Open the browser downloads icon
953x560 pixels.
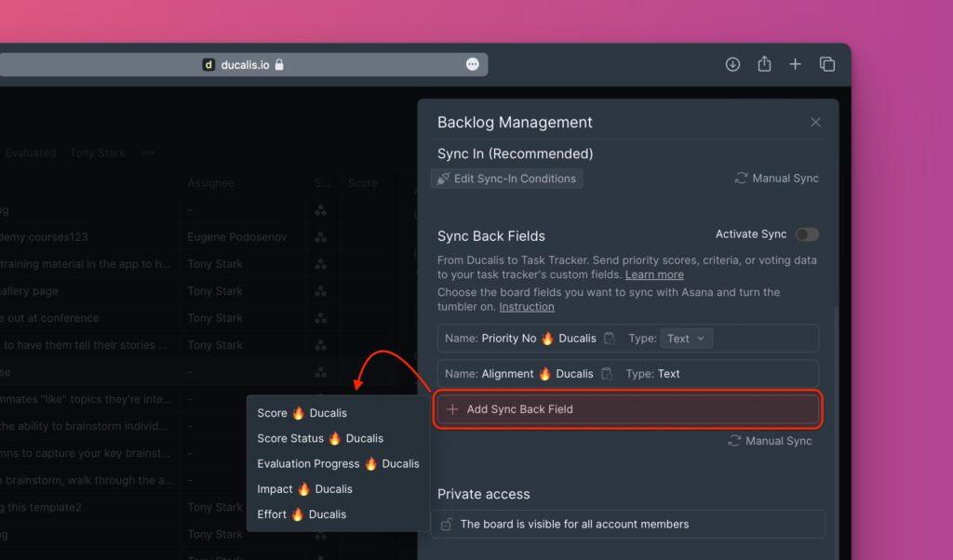click(732, 64)
